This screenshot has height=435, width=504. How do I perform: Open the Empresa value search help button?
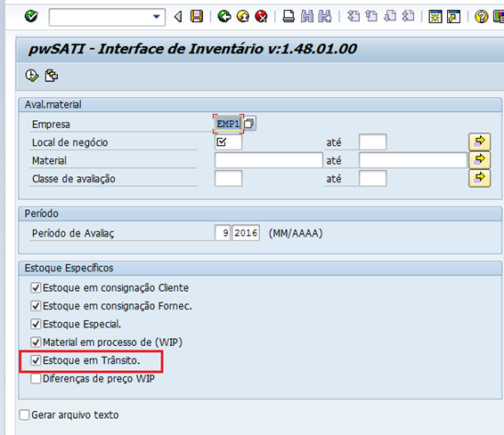[x=249, y=124]
